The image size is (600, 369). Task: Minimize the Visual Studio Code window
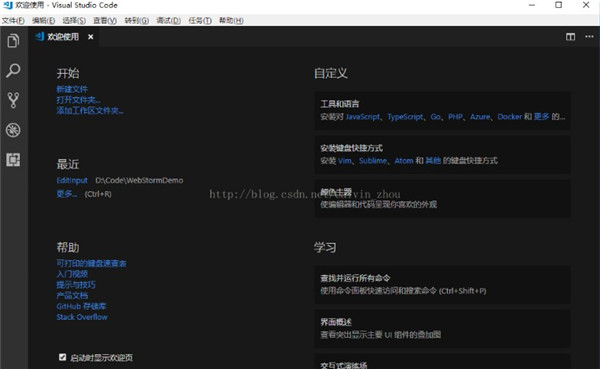[532, 5]
